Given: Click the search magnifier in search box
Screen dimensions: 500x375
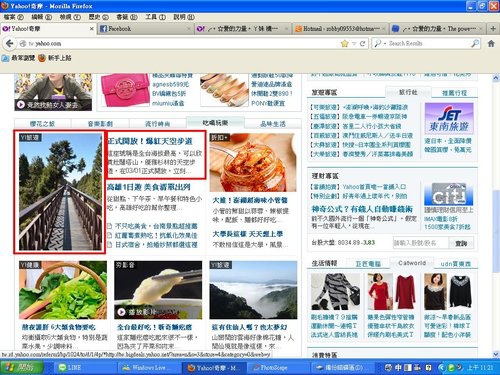Looking at the screenshot, I should click(475, 43).
